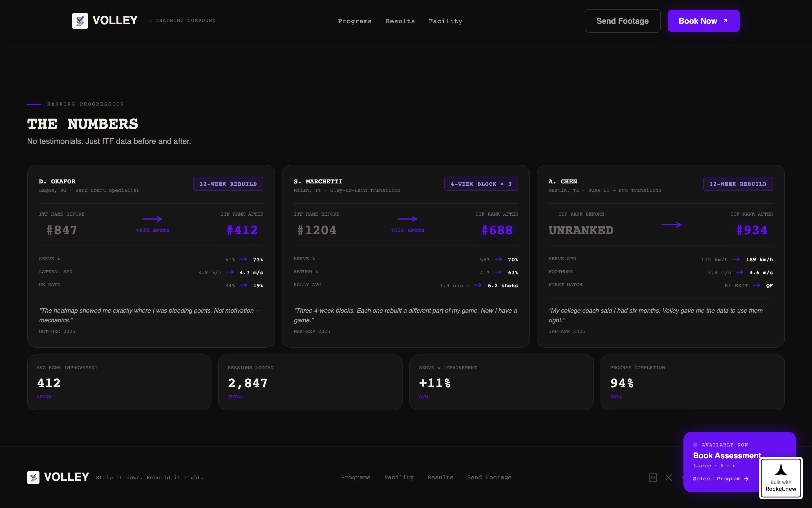Image resolution: width=812 pixels, height=508 pixels.
Task: Click the #847 rank before value
Action: coord(62,230)
